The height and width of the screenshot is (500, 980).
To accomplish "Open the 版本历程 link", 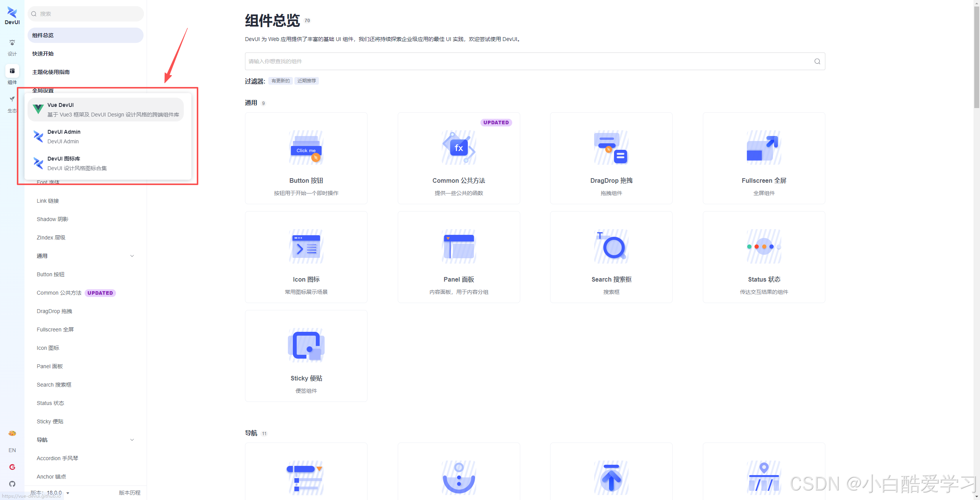I will pos(129,493).
